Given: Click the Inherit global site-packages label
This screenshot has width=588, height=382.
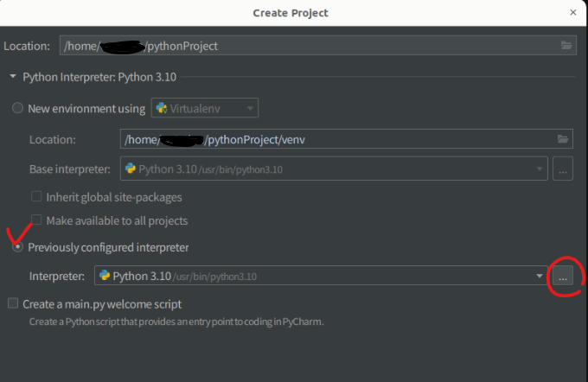Looking at the screenshot, I should pyautogui.click(x=114, y=197).
